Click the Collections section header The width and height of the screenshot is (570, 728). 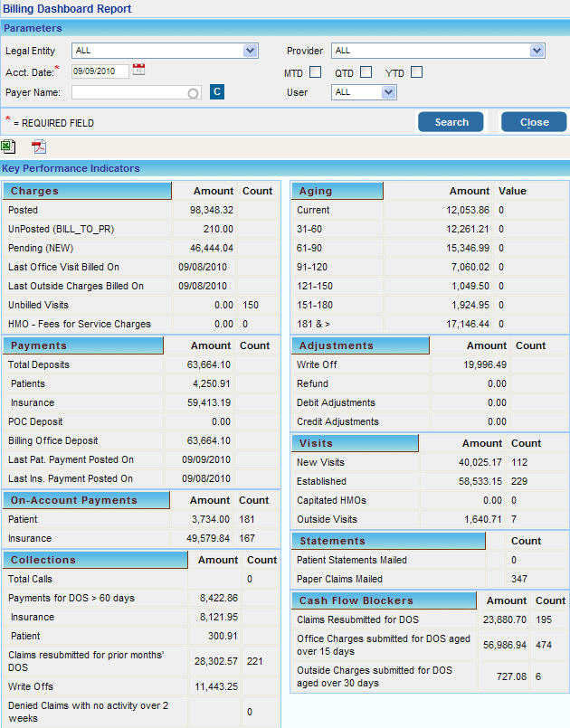[x=95, y=560]
